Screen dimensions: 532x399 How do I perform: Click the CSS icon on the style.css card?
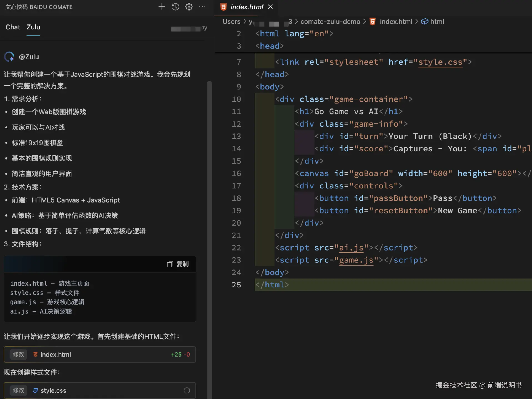tap(36, 390)
